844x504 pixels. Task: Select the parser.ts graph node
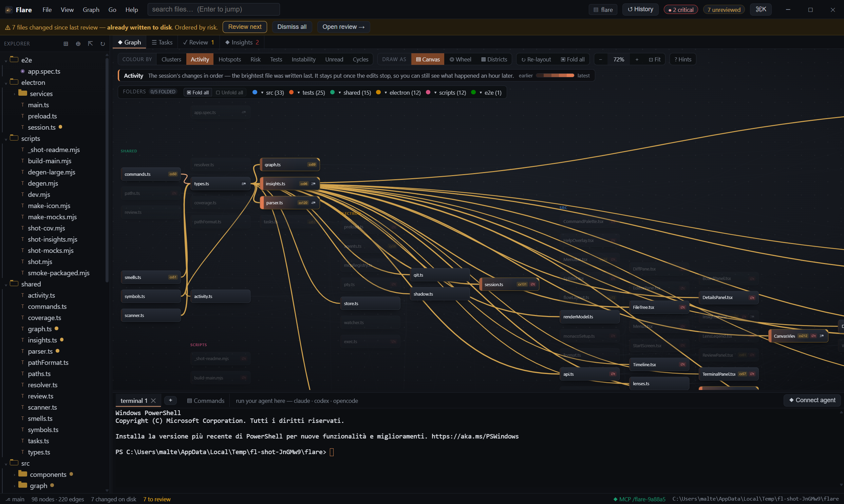tap(289, 203)
